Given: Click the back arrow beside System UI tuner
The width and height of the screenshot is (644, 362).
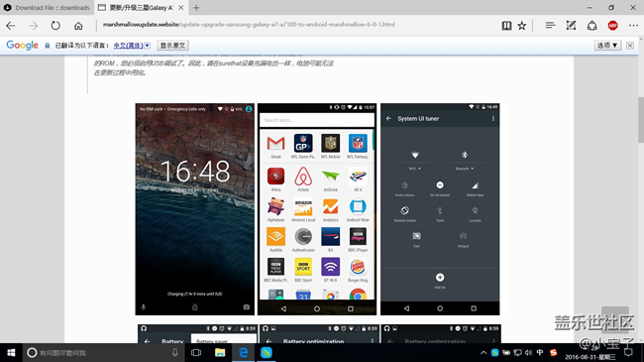Looking at the screenshot, I should [388, 118].
